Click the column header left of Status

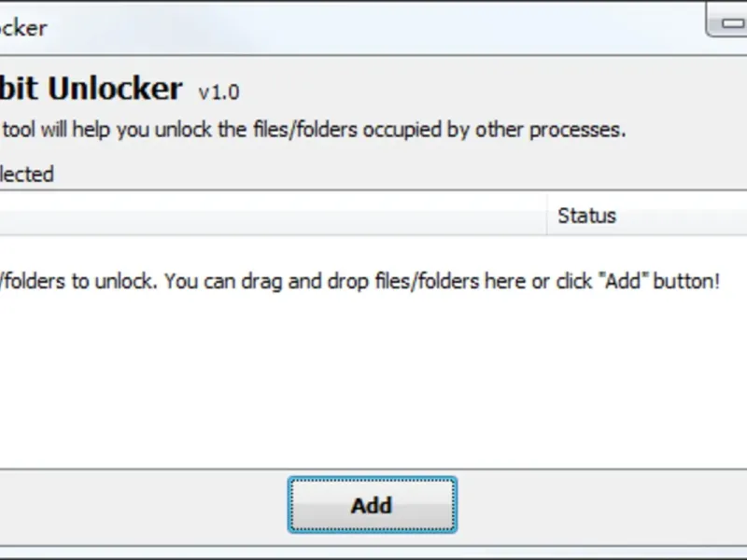(x=271, y=216)
